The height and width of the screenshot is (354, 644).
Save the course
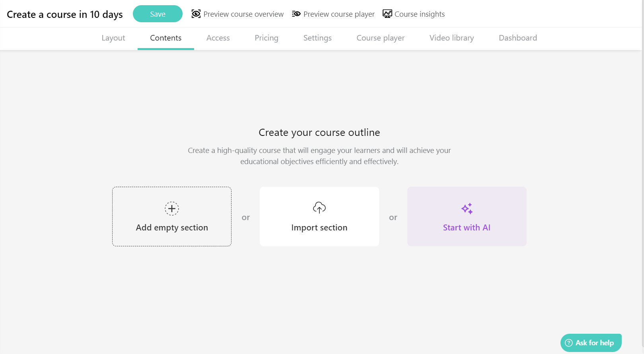[x=158, y=14]
